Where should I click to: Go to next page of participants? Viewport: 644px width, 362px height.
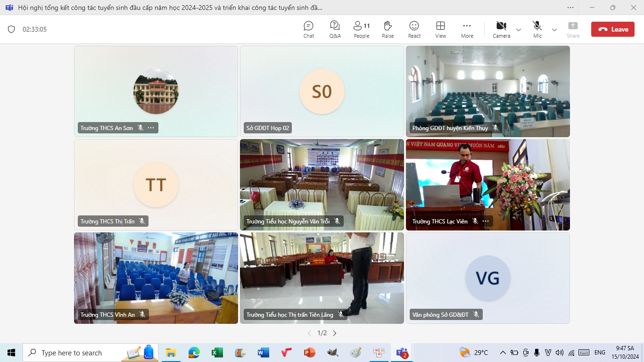click(x=335, y=333)
